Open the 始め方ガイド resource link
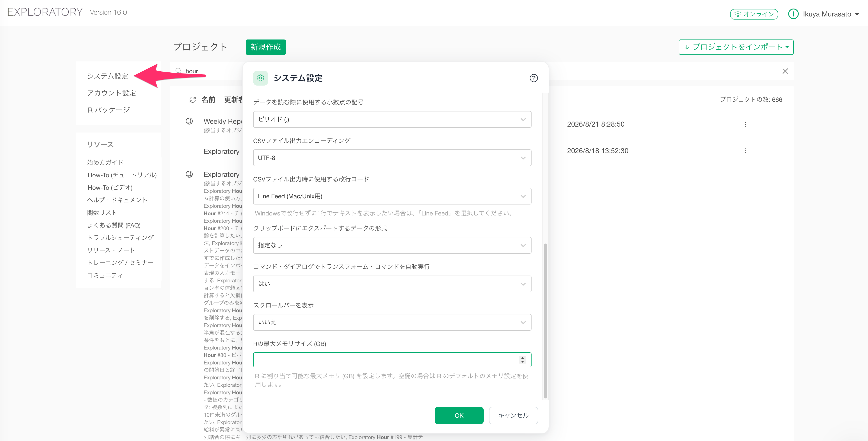 coord(105,163)
